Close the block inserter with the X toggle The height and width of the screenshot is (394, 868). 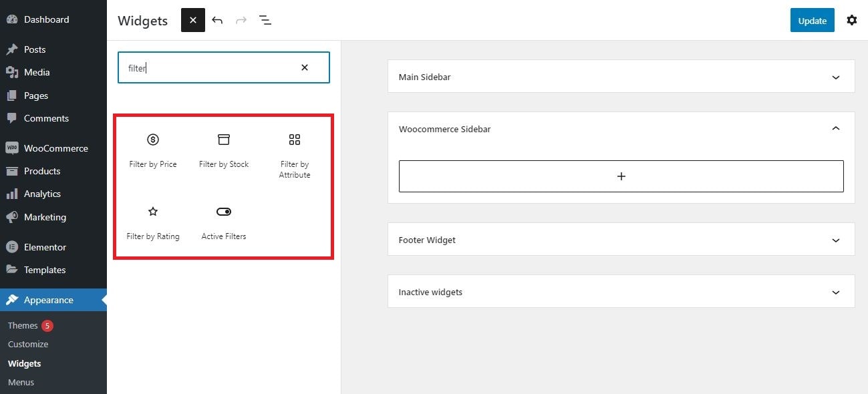coord(192,20)
